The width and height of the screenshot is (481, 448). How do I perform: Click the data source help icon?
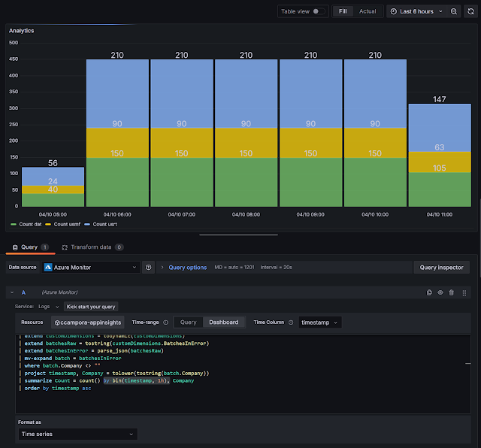149,267
